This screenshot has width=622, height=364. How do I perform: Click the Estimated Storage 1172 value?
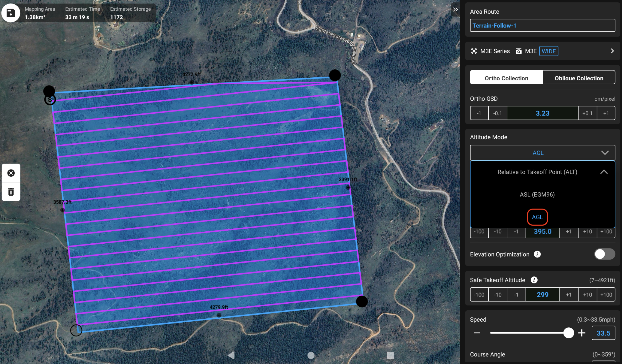116,17
